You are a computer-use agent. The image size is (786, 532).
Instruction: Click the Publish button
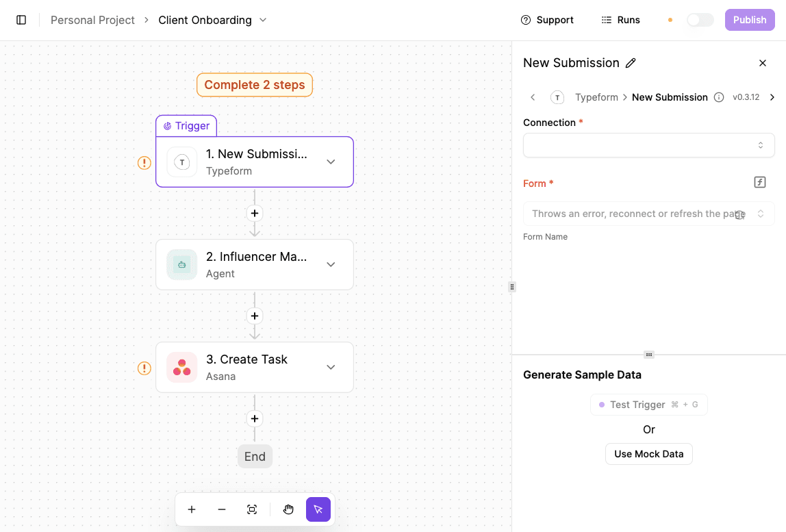pos(749,20)
